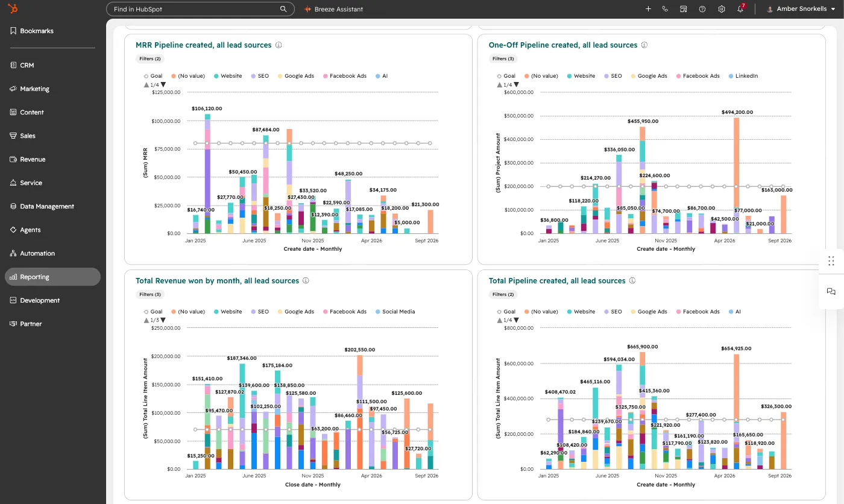Go to previous legend page in the MRR Pipeline chart
Screen dimensions: 844x504
[146, 84]
